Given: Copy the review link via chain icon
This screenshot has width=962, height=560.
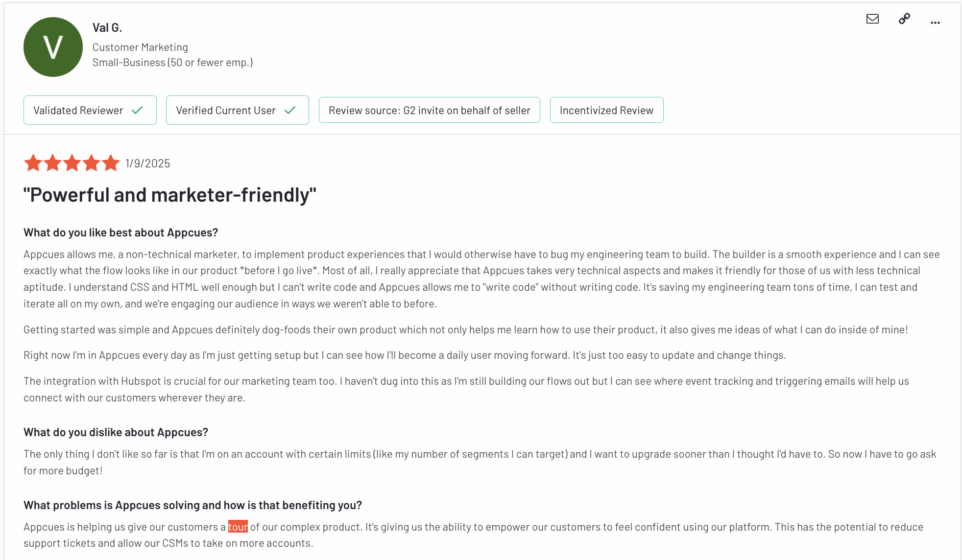Looking at the screenshot, I should tap(904, 19).
